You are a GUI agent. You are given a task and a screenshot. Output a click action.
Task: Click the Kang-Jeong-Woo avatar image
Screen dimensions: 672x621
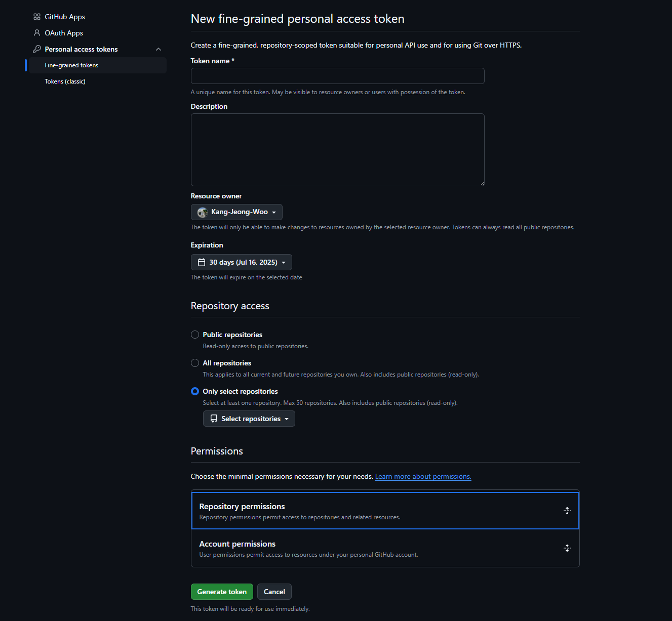click(x=203, y=212)
